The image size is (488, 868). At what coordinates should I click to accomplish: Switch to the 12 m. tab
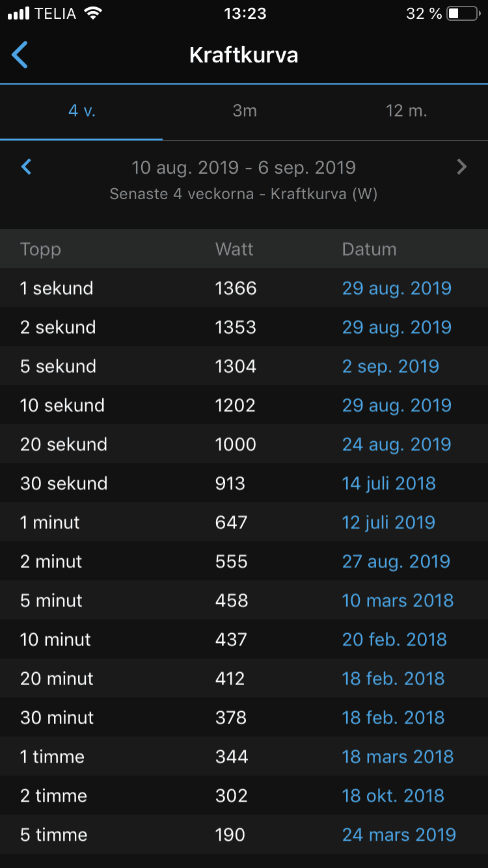[406, 111]
